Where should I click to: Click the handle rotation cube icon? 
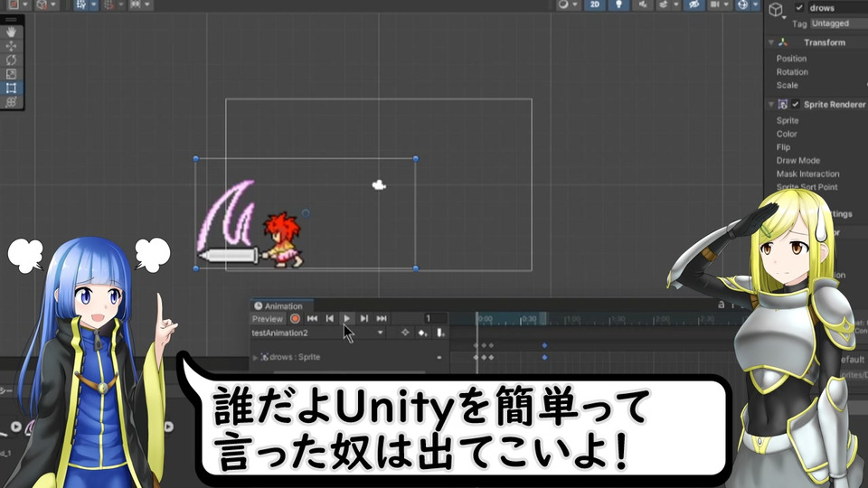click(42, 5)
